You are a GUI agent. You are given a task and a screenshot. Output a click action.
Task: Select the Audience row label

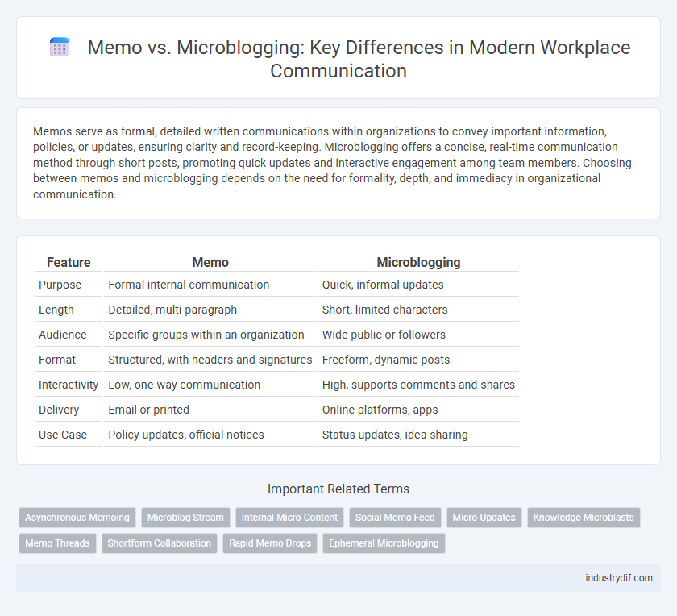(63, 335)
